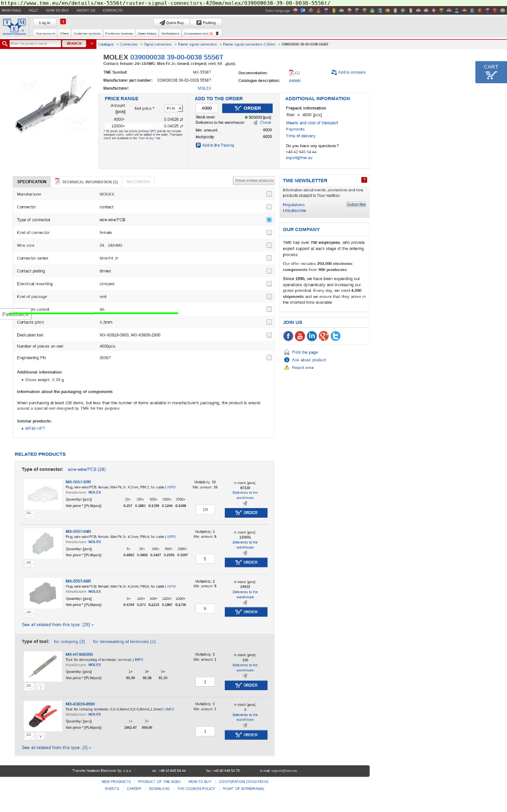
Task: Click the Add to compare icon
Action: point(334,72)
